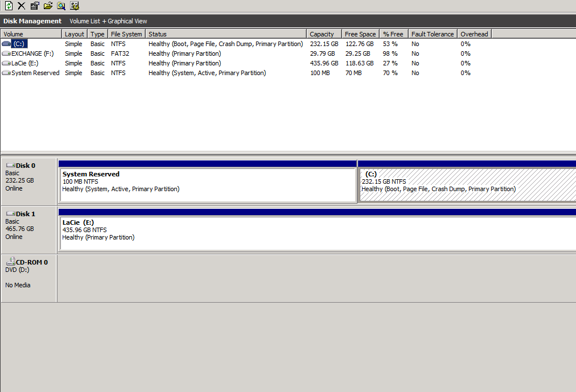Click the drive icon beside EXCHANGE (F:)
576x392 pixels.
point(5,53)
